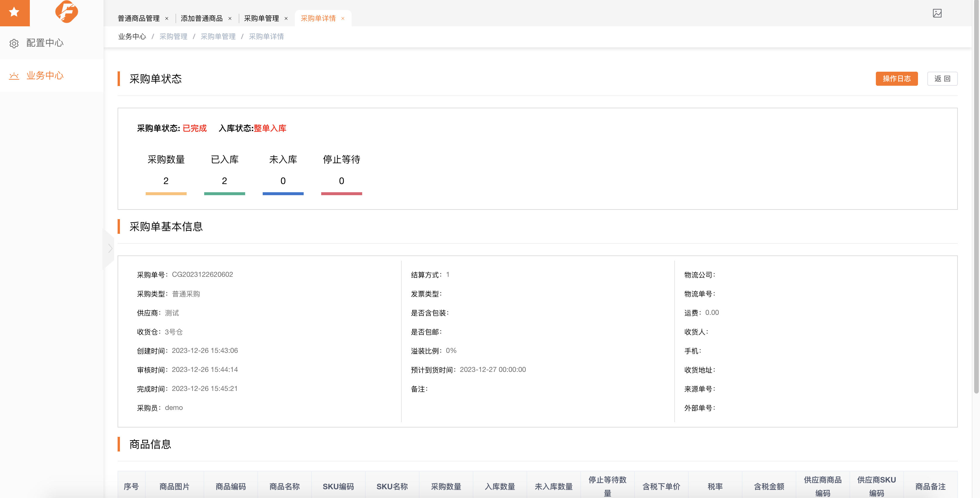Click the 3号仓 warehouse value
Viewport: 980px width, 498px height.
pos(173,332)
